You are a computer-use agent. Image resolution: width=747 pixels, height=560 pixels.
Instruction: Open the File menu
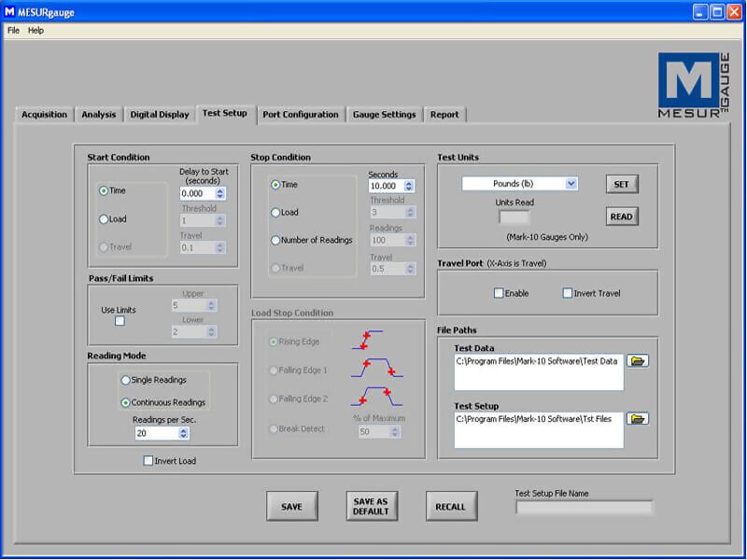tap(13, 30)
